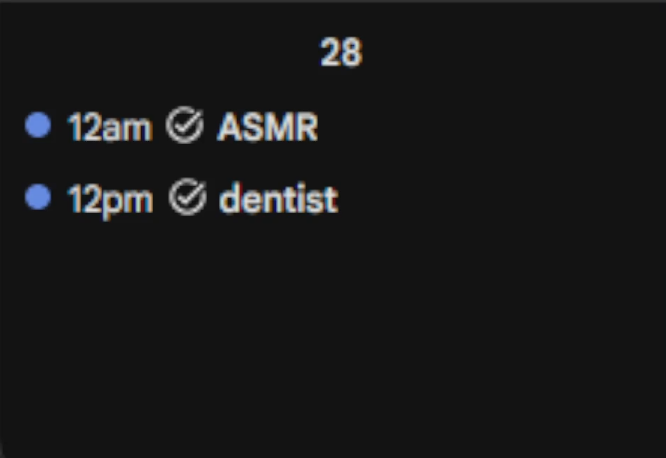Click the completed checkmark icon beside ASMR
This screenshot has width=666, height=458.
coord(185,126)
